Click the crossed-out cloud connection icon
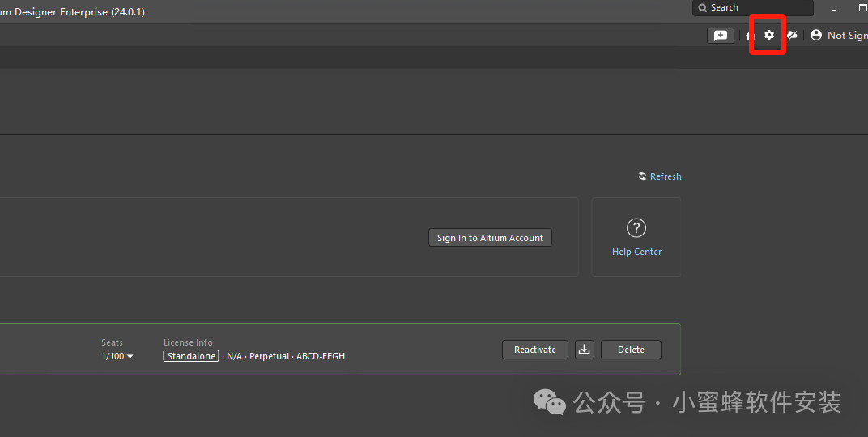 [x=792, y=36]
